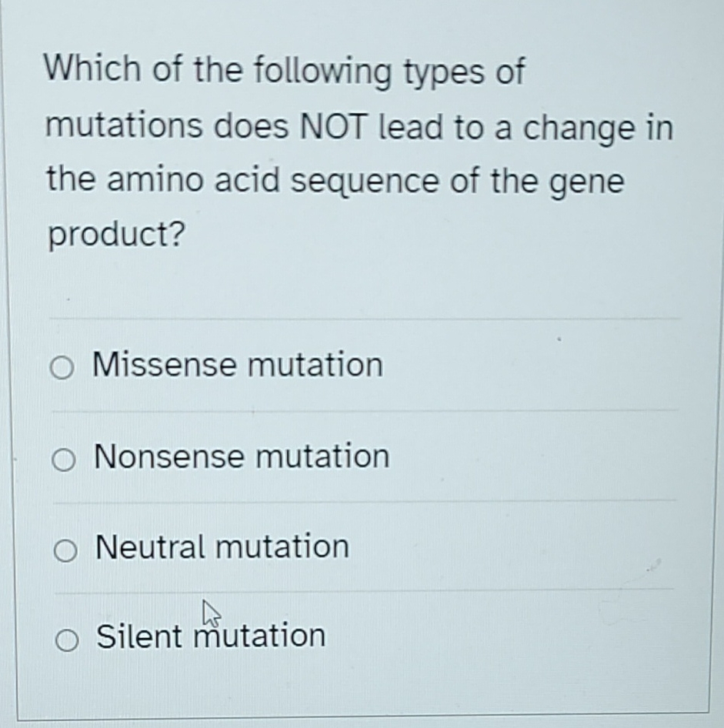The image size is (724, 728).
Task: Select the Neutral mutation radio button
Action: pyautogui.click(x=65, y=548)
